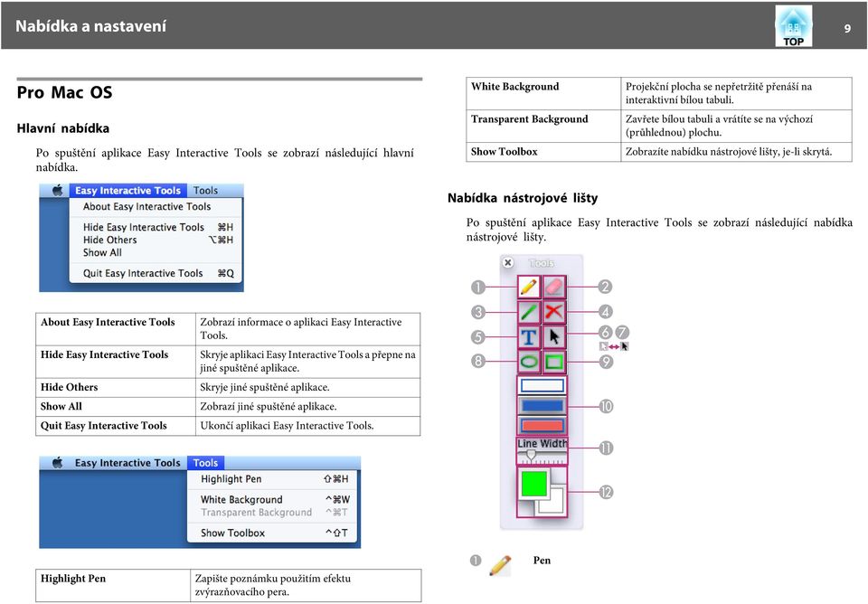Click the pencil icon beside the Pen legend label
Screen dimensions: 868x604
coord(500,565)
